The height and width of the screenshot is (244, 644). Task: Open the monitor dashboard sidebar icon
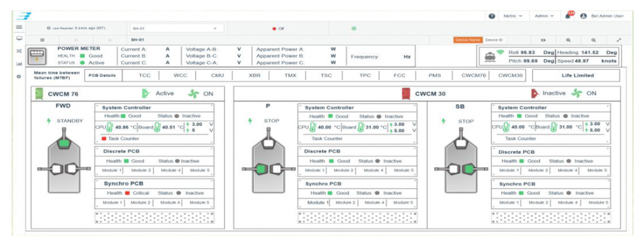pos(19,38)
